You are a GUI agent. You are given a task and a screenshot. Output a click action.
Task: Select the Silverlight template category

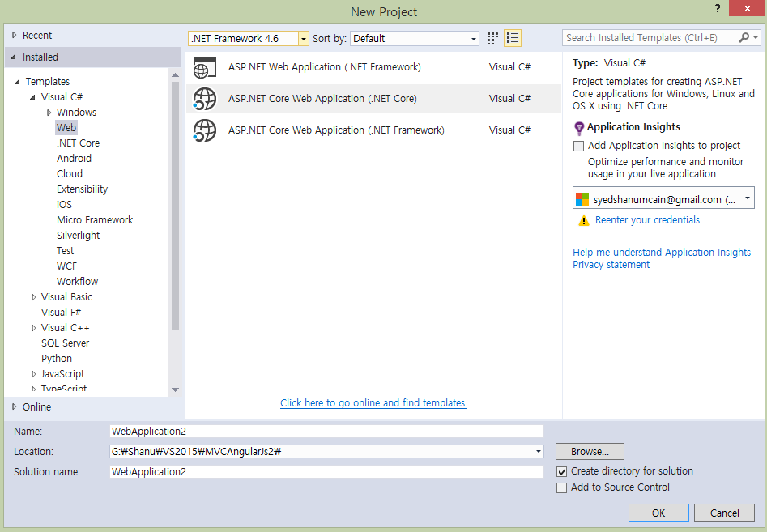[x=79, y=236]
